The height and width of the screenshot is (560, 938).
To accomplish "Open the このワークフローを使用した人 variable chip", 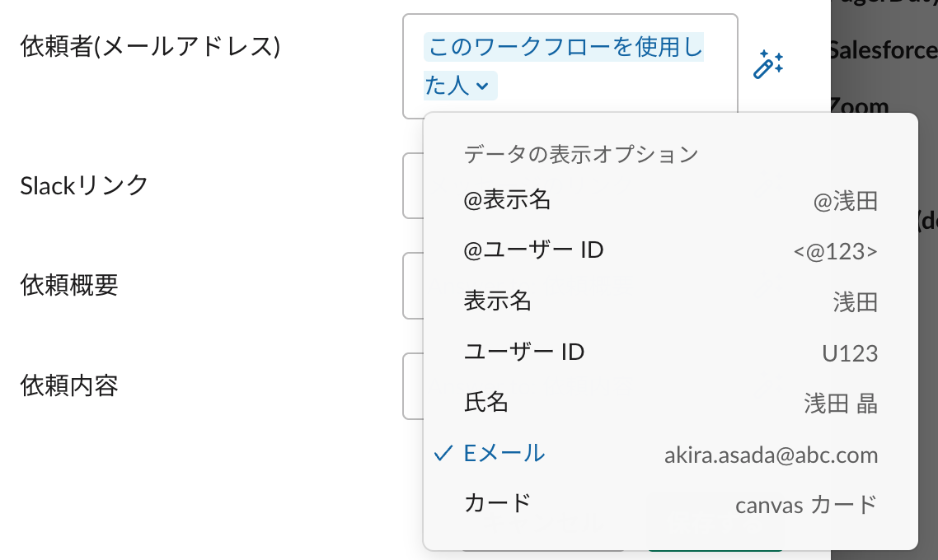I will pyautogui.click(x=563, y=66).
